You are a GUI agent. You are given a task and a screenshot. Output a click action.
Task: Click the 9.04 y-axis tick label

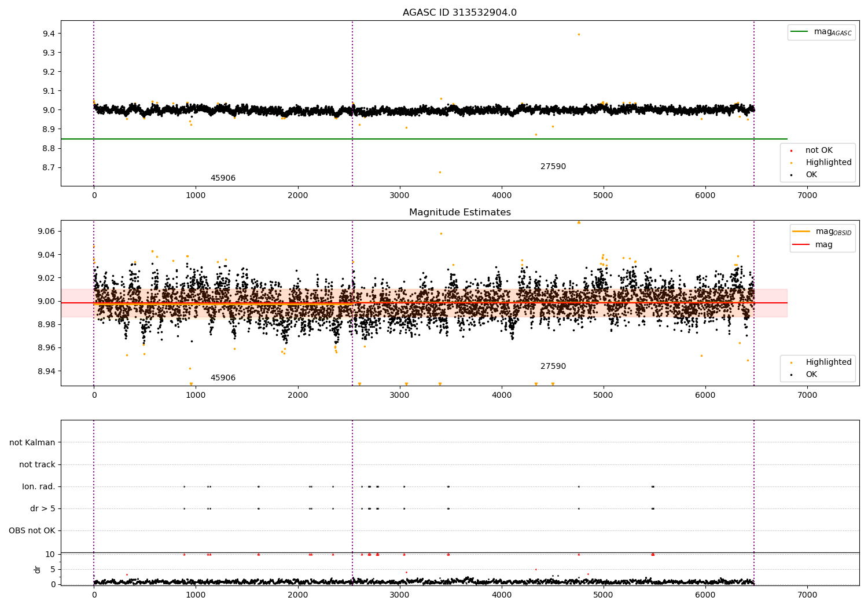click(x=46, y=255)
